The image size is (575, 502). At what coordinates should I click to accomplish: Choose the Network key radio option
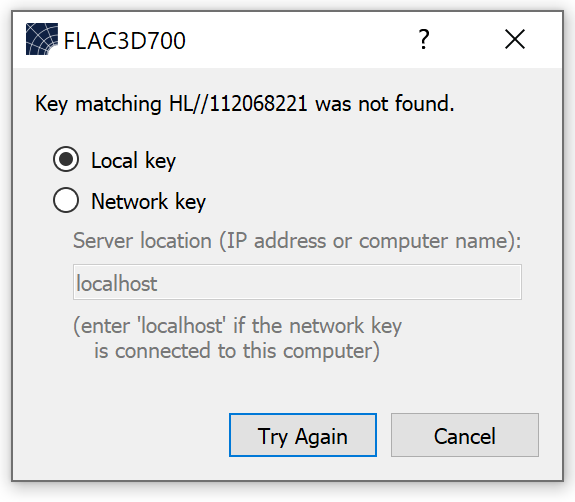pos(66,200)
